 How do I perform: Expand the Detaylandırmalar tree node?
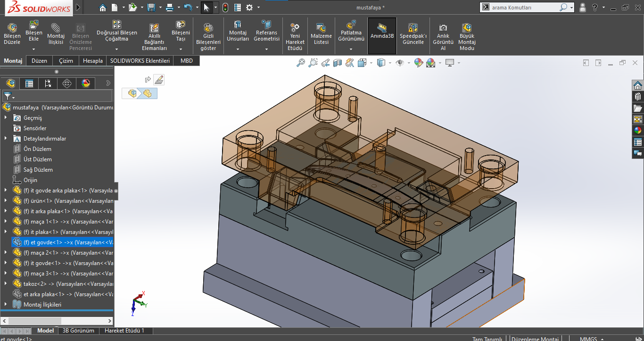pyautogui.click(x=6, y=139)
